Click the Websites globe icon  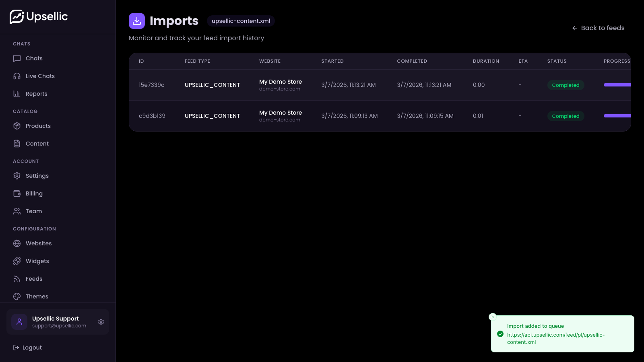(17, 243)
